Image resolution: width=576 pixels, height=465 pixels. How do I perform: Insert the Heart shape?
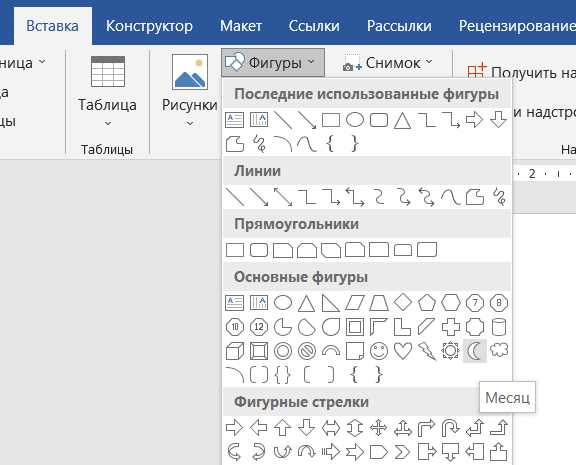403,351
